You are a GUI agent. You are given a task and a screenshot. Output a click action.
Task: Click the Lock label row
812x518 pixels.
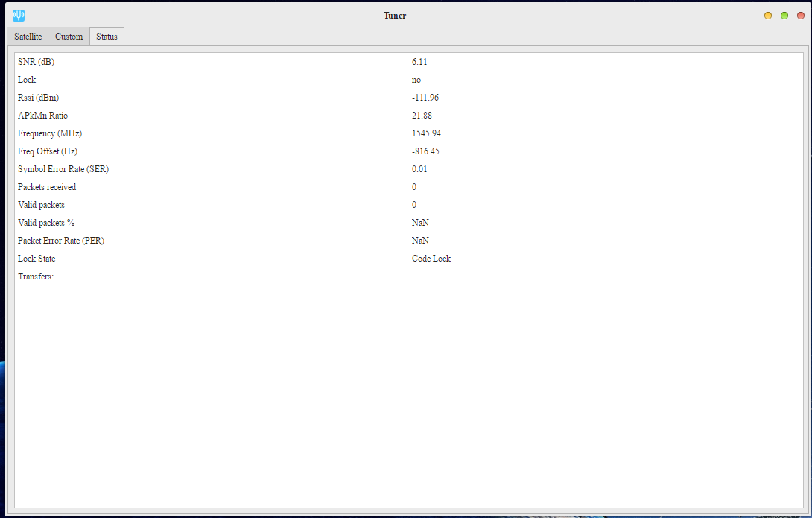pyautogui.click(x=27, y=80)
